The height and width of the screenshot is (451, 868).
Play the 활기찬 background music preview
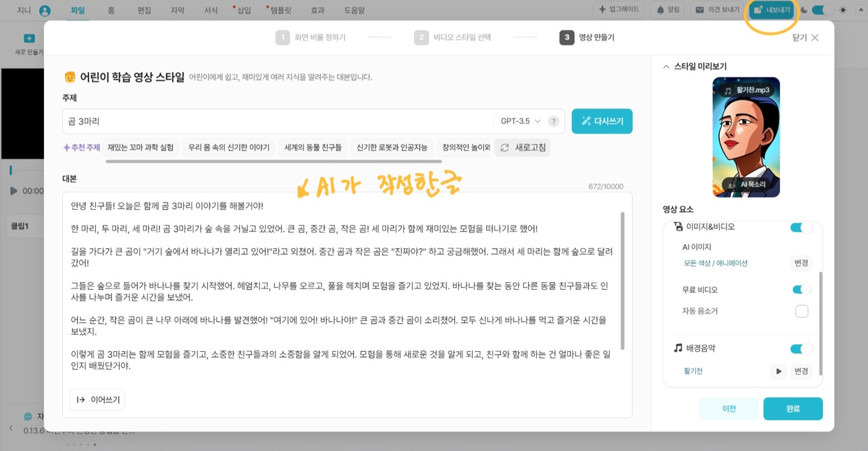click(778, 371)
